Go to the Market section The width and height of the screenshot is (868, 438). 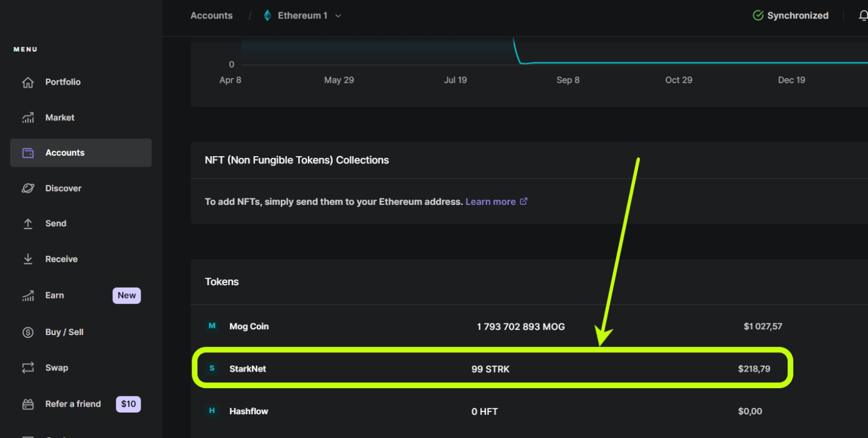[x=81, y=117]
